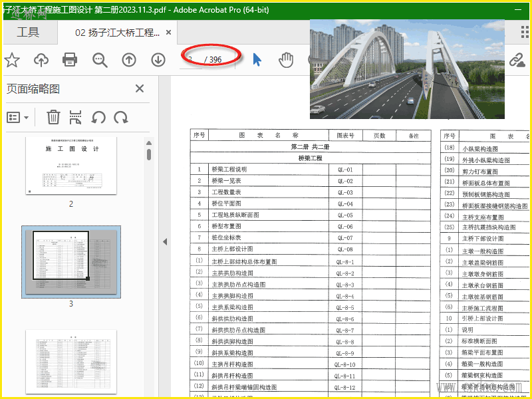Delete the selected page with the trash icon
The width and height of the screenshot is (532, 399).
pyautogui.click(x=53, y=117)
